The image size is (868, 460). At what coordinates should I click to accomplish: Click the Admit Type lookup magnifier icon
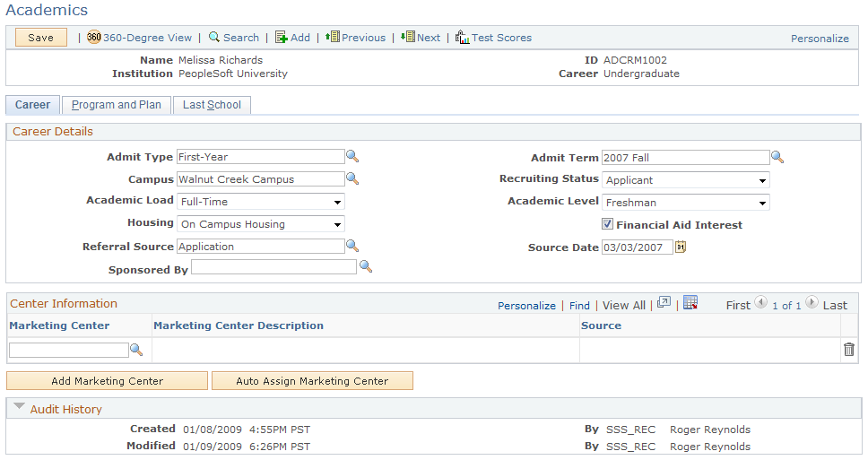pyautogui.click(x=352, y=157)
